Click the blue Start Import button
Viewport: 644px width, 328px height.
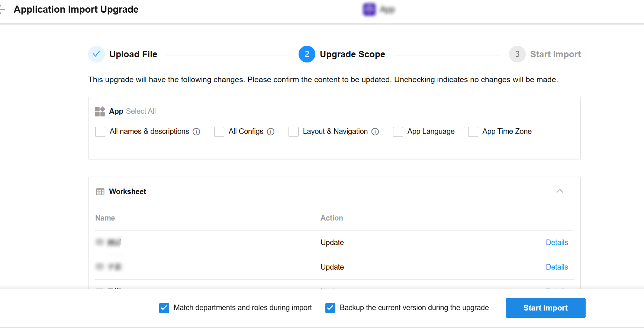545,308
